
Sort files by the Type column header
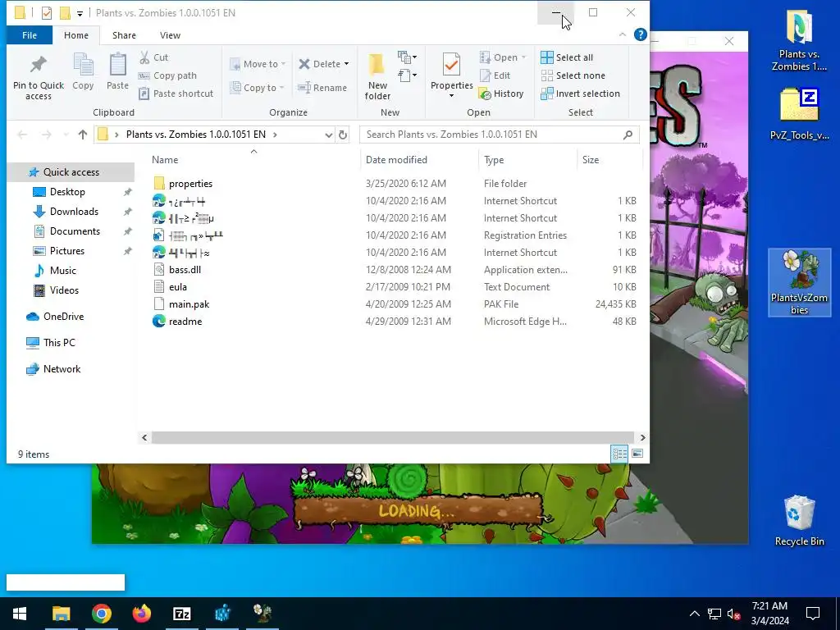(x=527, y=160)
